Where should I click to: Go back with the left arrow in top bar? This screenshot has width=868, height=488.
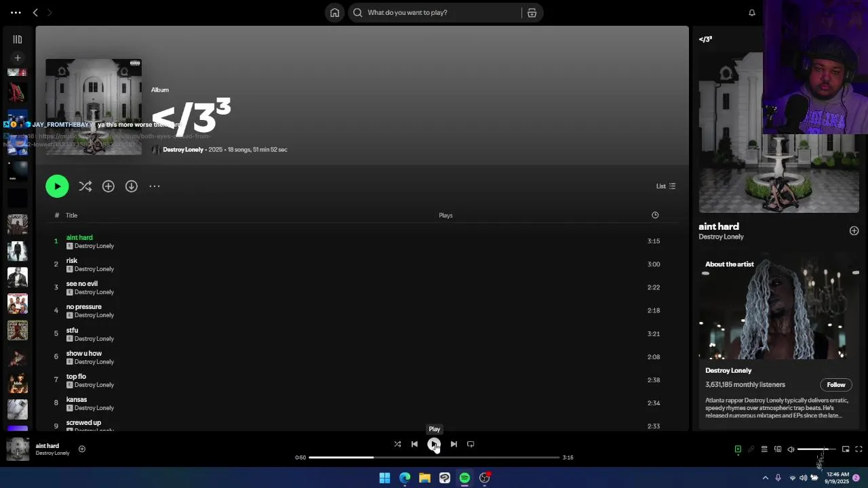(x=35, y=12)
